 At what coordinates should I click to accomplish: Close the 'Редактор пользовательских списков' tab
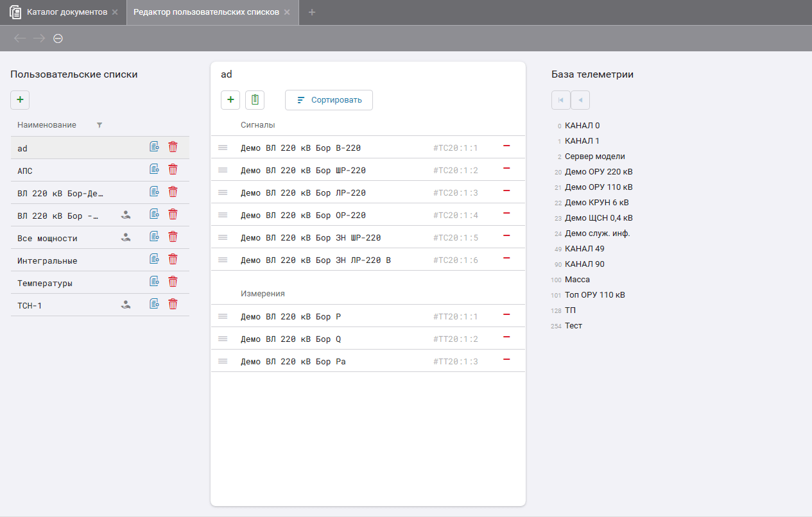287,12
